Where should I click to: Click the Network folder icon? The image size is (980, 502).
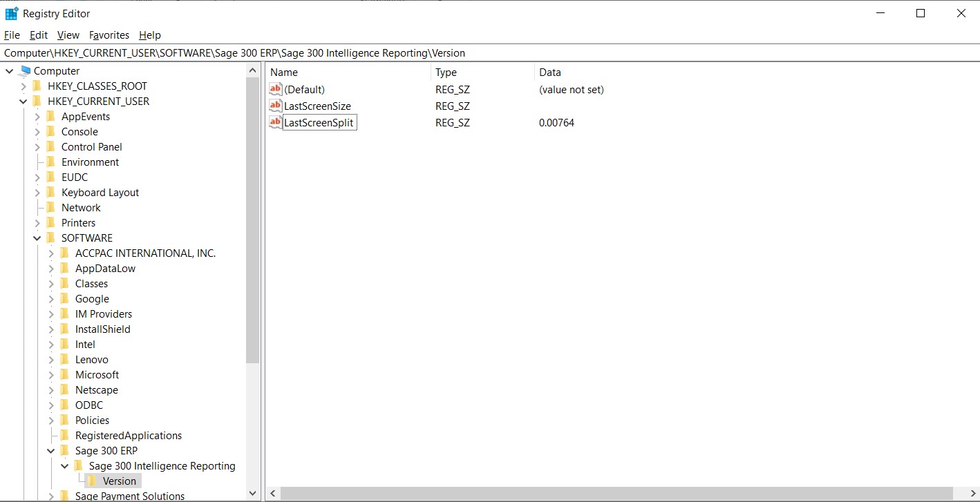tap(51, 207)
